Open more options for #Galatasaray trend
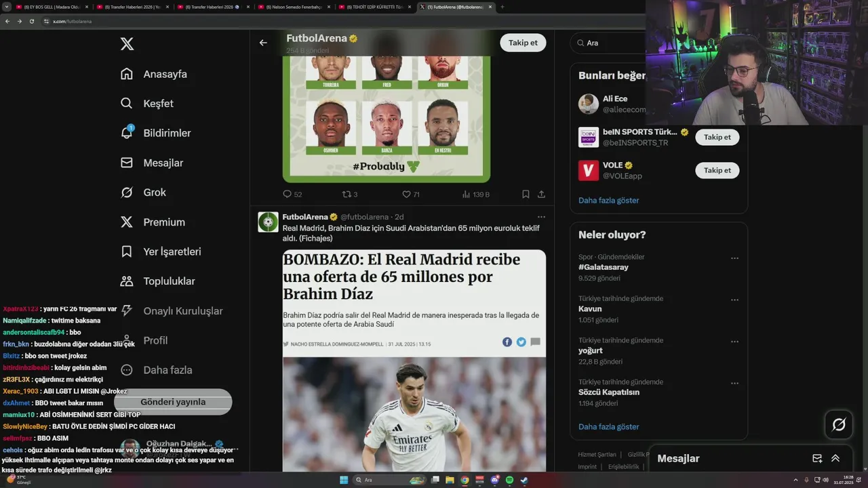The height and width of the screenshot is (488, 868). tap(734, 258)
